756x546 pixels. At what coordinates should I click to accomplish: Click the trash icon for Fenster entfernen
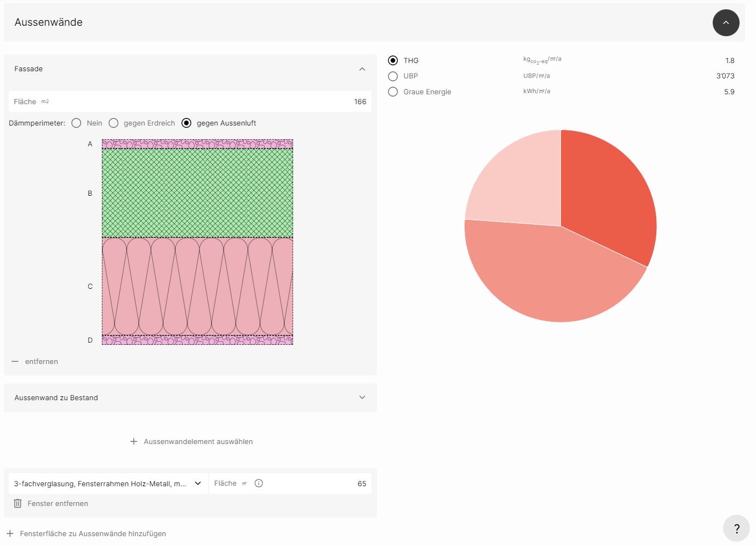point(18,503)
